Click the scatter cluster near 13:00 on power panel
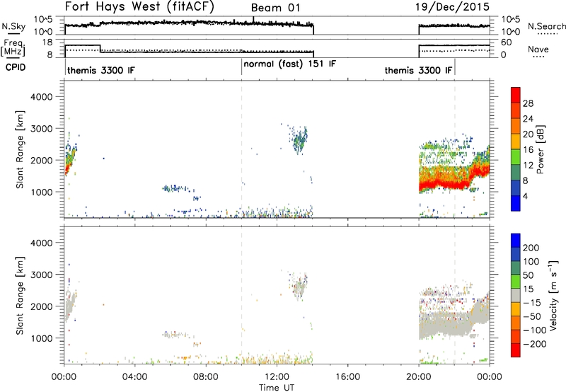566x392 pixels. click(x=299, y=140)
